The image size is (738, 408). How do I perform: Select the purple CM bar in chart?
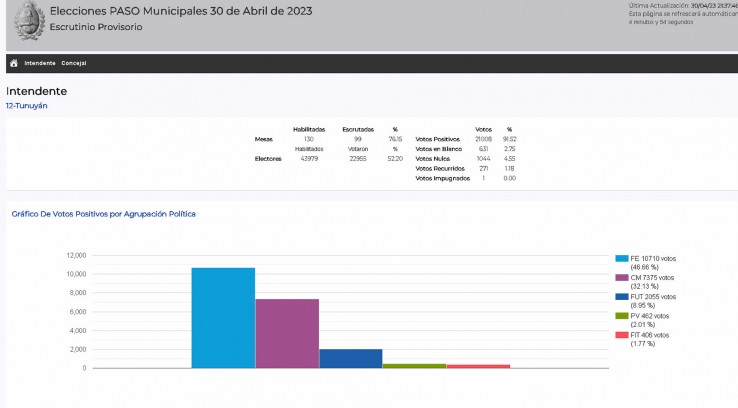point(287,333)
